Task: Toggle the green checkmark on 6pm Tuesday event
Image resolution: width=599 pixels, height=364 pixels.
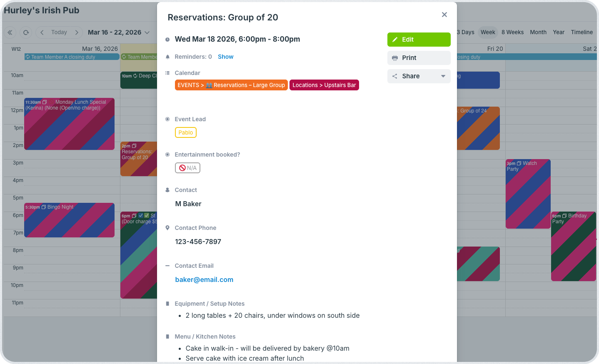Action: 147,216
